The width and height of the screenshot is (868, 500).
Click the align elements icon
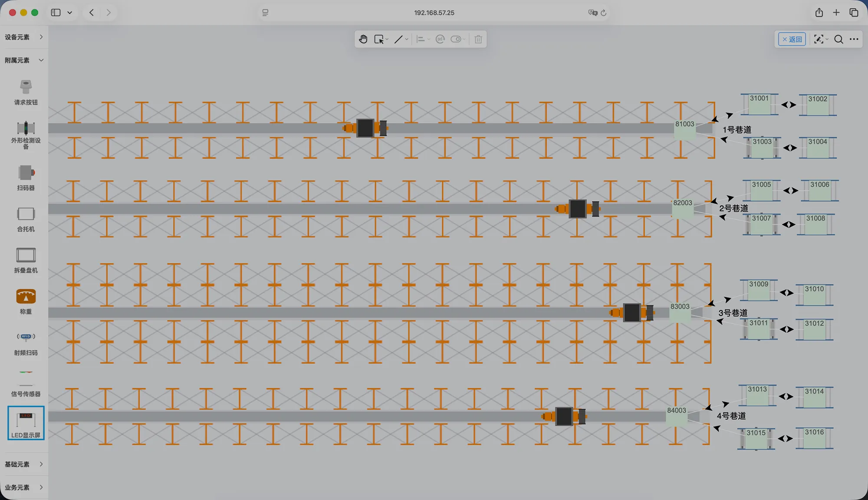(x=420, y=39)
